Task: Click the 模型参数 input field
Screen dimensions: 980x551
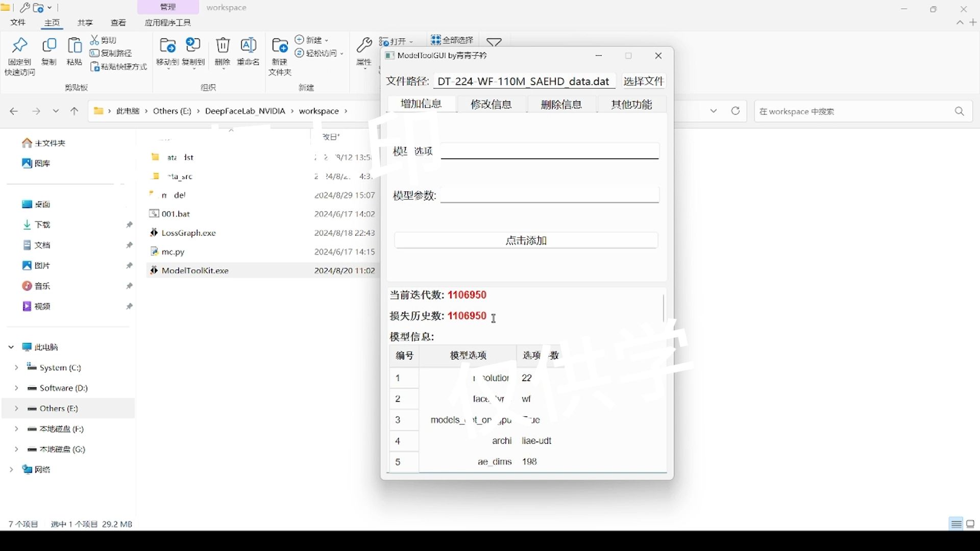Action: (550, 195)
